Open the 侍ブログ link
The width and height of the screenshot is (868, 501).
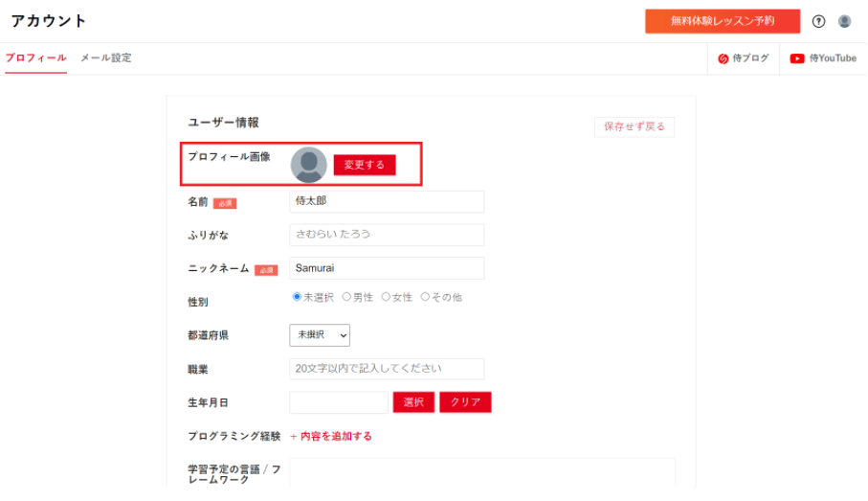coord(744,58)
